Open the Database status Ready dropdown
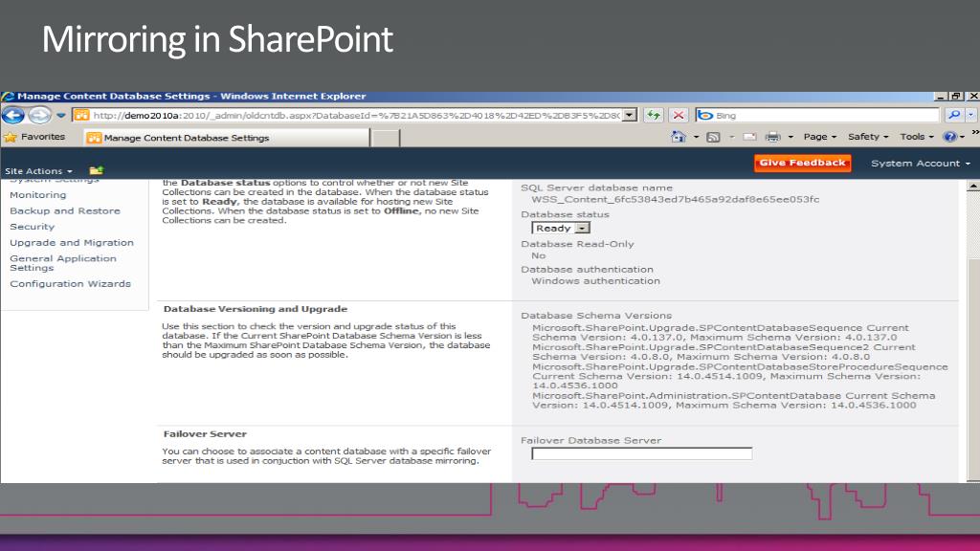This screenshot has height=551, width=980. pos(561,228)
